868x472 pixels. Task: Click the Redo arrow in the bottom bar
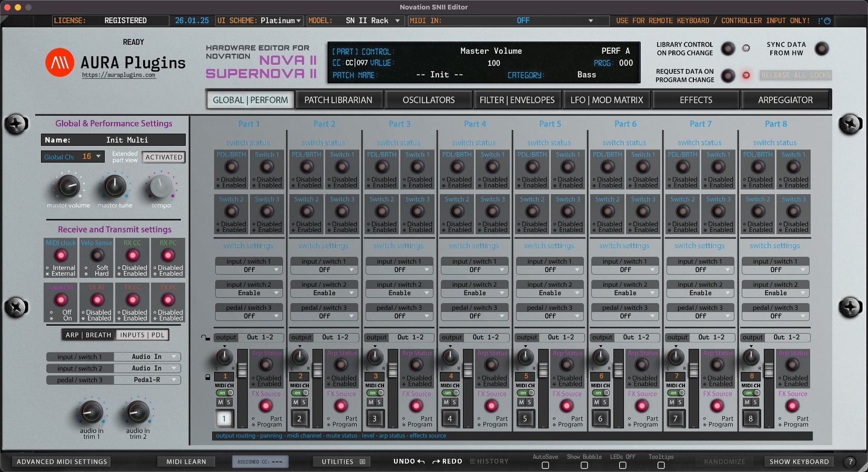[x=436, y=461]
